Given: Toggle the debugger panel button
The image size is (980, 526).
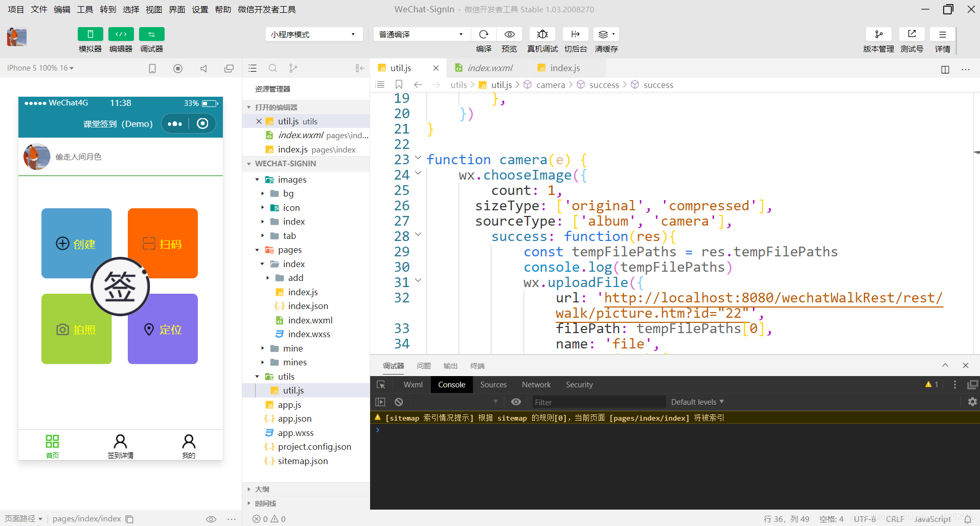Looking at the screenshot, I should [152, 34].
